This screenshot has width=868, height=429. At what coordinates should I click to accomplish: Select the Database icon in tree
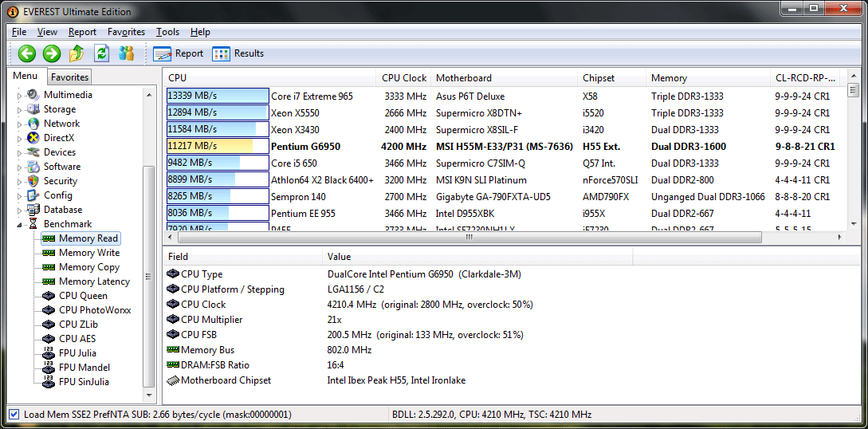[x=33, y=210]
